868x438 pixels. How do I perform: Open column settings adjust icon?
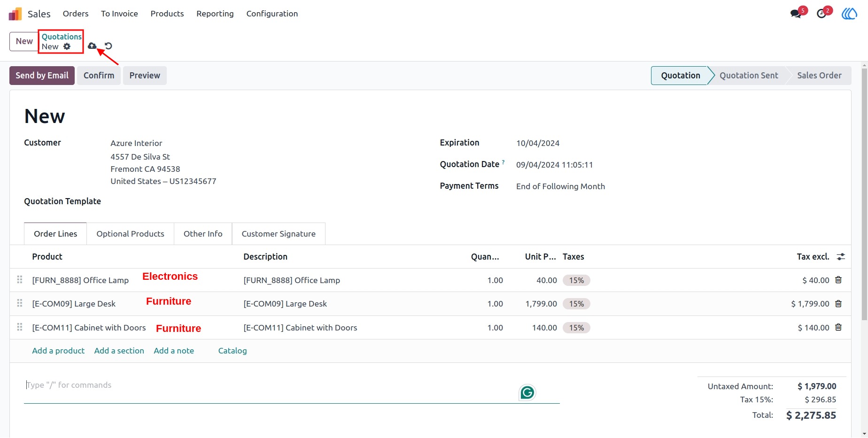[x=841, y=257]
